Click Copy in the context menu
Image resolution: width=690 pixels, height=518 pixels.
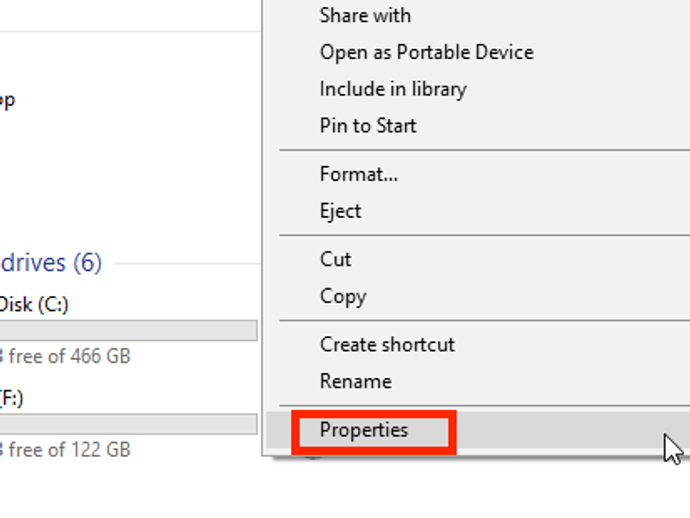pos(343,297)
